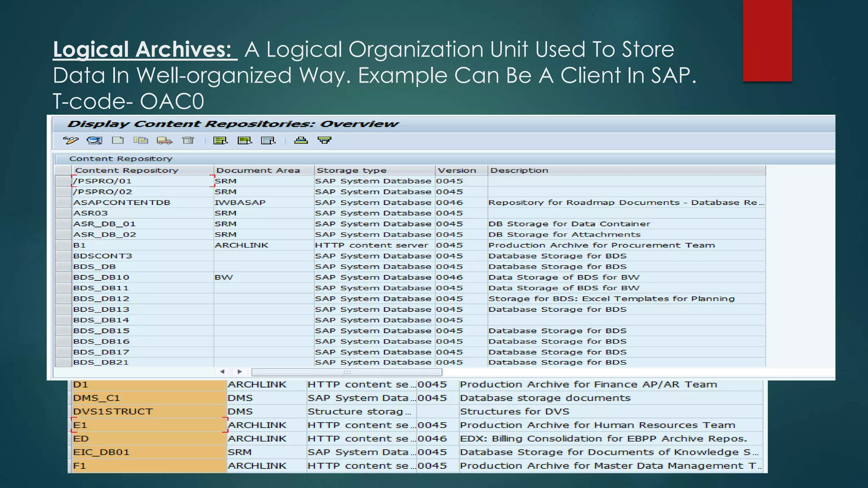Click the Delete trash can icon

click(x=188, y=140)
